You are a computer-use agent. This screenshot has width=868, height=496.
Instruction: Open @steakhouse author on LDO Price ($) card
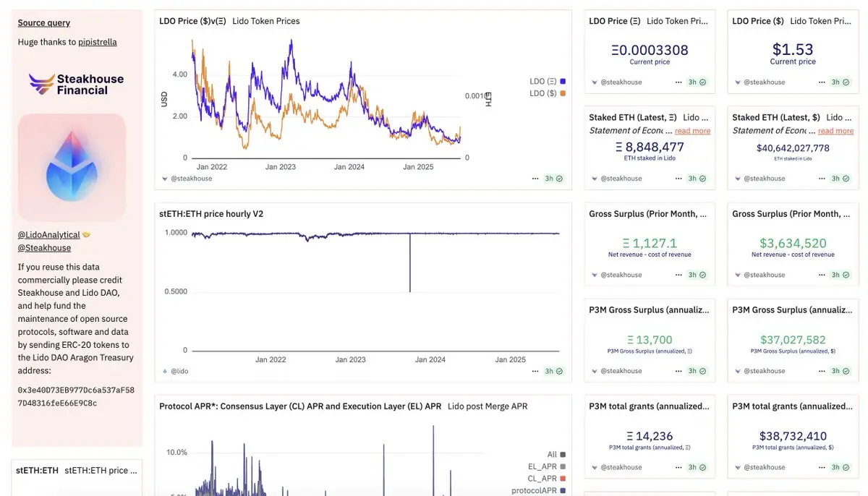pyautogui.click(x=764, y=82)
